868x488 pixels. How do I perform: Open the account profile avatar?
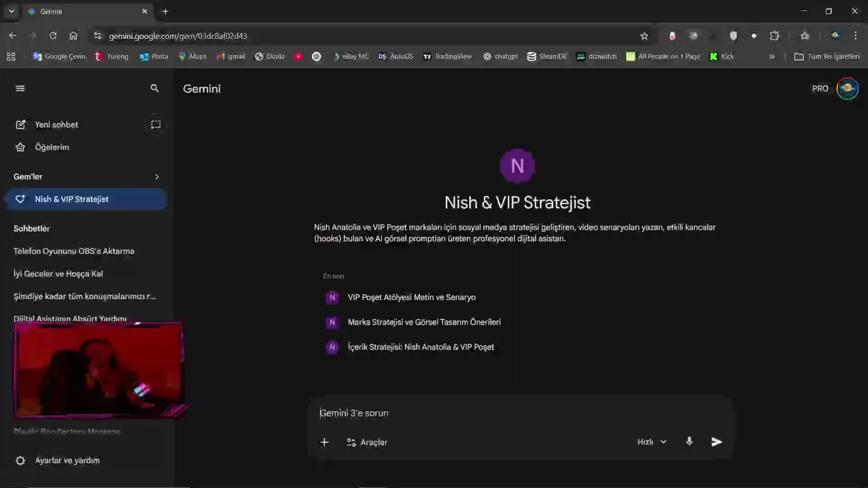848,89
